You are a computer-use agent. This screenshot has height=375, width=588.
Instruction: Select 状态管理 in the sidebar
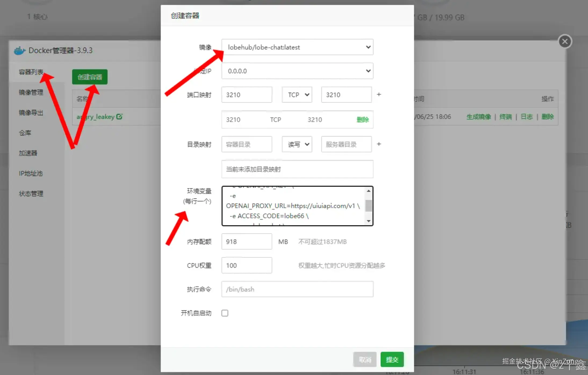[31, 193]
